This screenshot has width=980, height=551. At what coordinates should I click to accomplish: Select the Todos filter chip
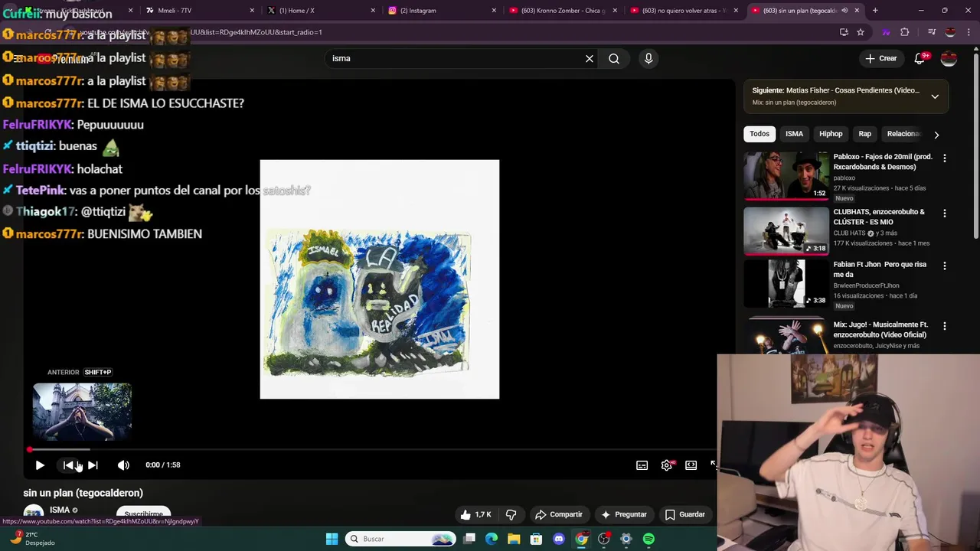[759, 134]
